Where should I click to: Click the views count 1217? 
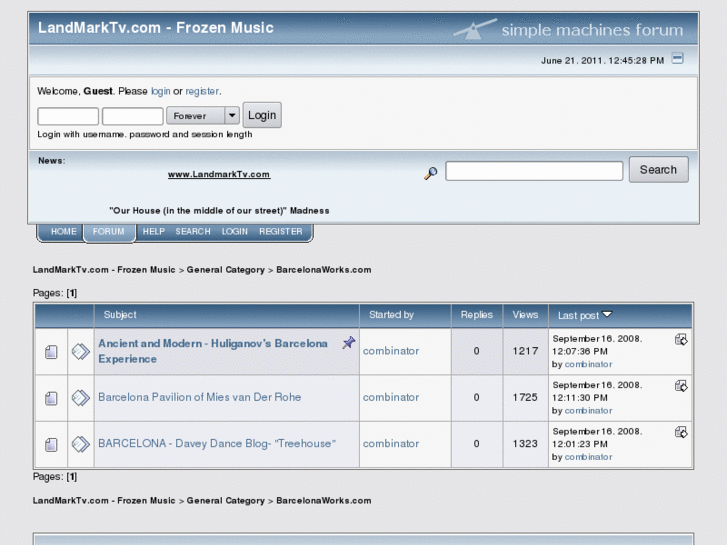click(x=525, y=351)
